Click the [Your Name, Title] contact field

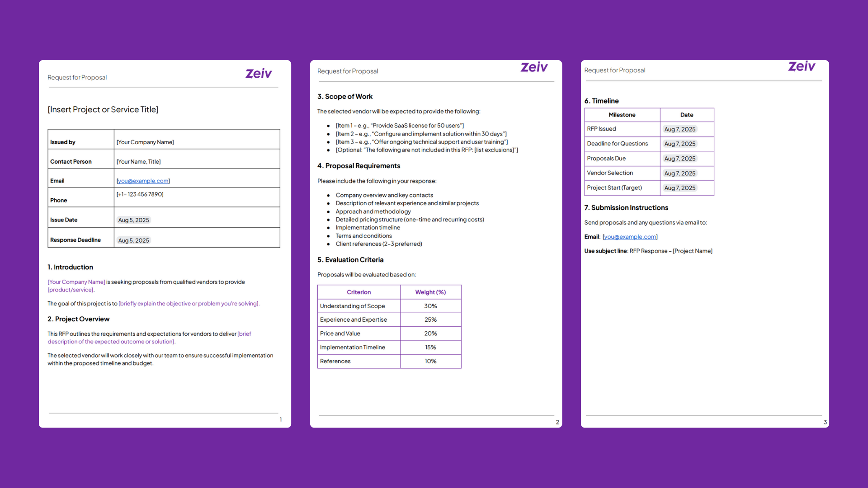(139, 161)
